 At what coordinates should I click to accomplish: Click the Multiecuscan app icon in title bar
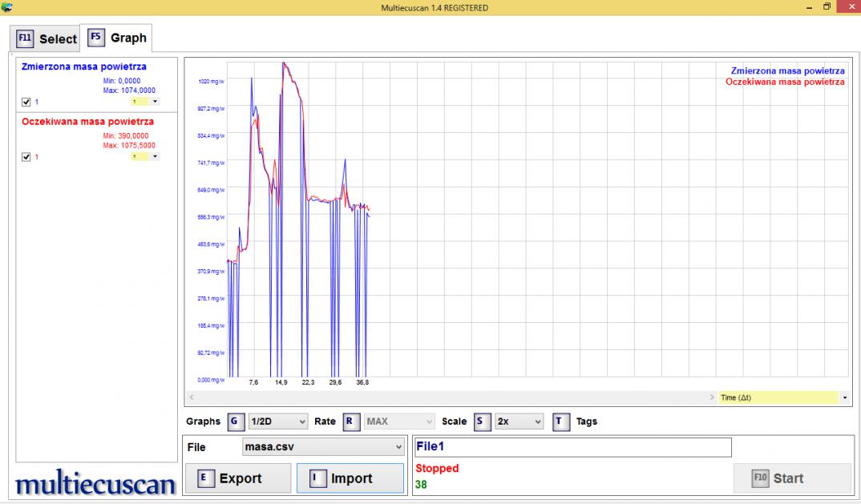(6, 7)
